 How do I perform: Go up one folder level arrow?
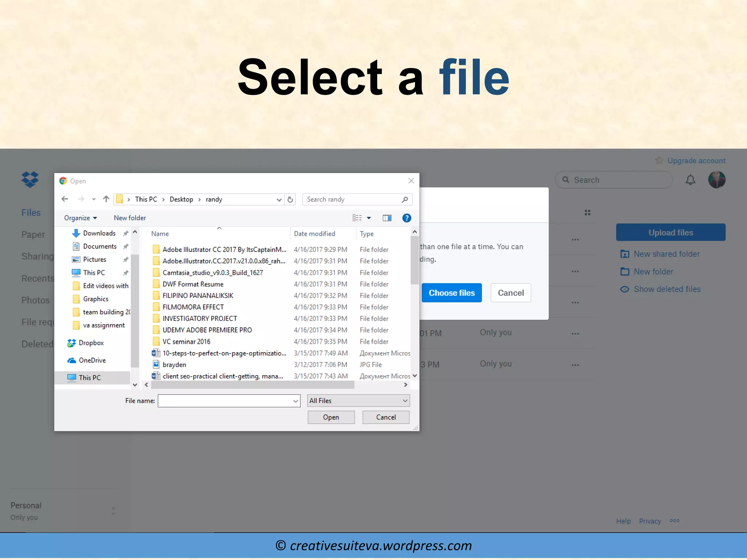pos(106,199)
